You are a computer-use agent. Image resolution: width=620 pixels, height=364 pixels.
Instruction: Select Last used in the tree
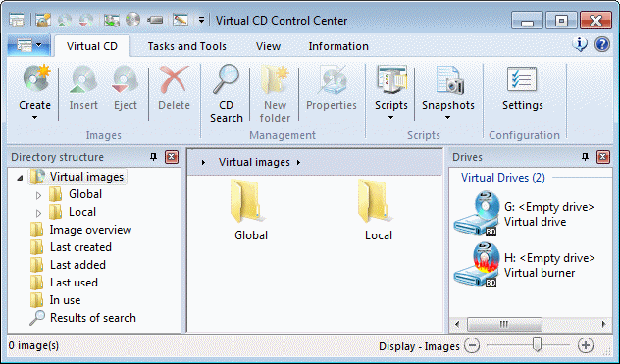74,283
